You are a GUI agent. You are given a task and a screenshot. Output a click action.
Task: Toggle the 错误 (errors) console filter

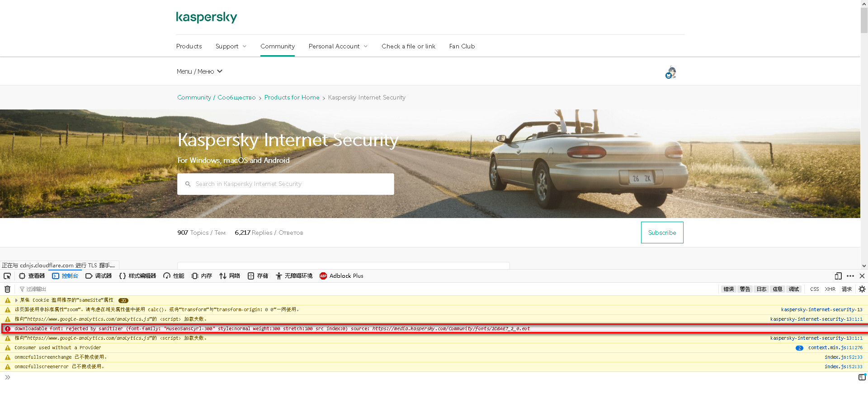pyautogui.click(x=728, y=289)
